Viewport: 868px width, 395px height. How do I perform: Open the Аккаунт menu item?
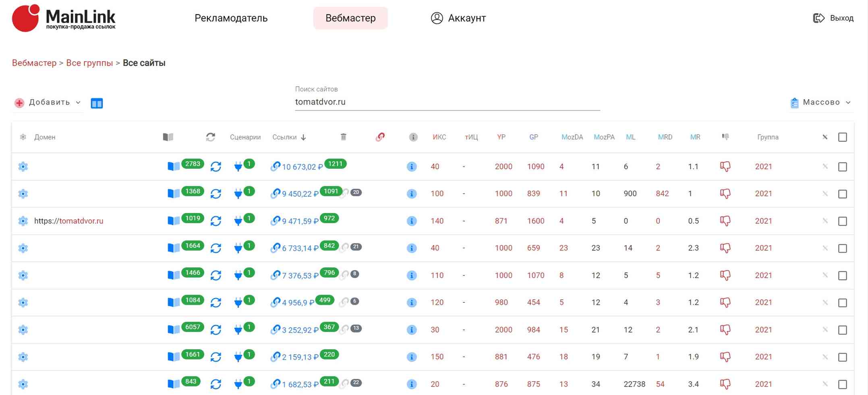point(458,18)
